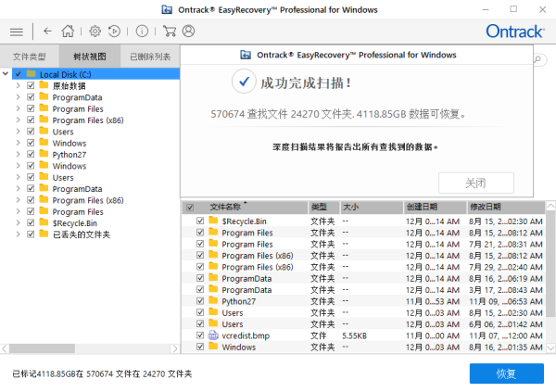Image resolution: width=556 pixels, height=392 pixels.
Task: Sort by 修改日期 column header
Action: coord(505,208)
